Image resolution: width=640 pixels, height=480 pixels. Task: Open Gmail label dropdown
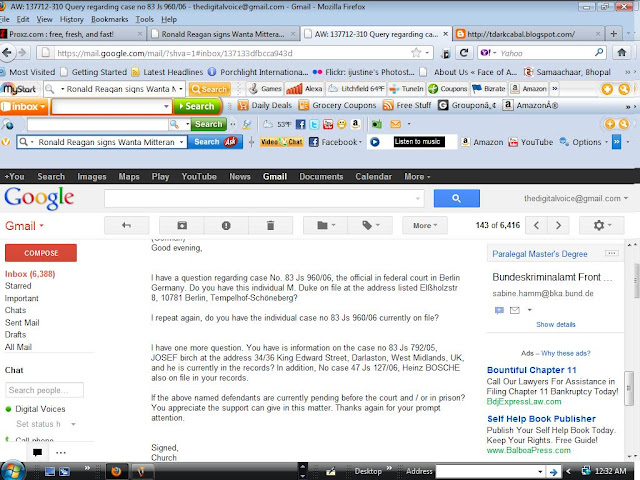pos(24,226)
